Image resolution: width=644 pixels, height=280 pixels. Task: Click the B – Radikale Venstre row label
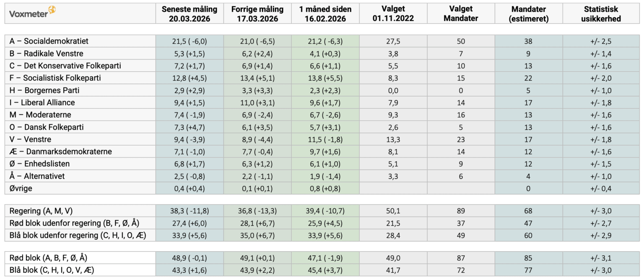point(47,53)
